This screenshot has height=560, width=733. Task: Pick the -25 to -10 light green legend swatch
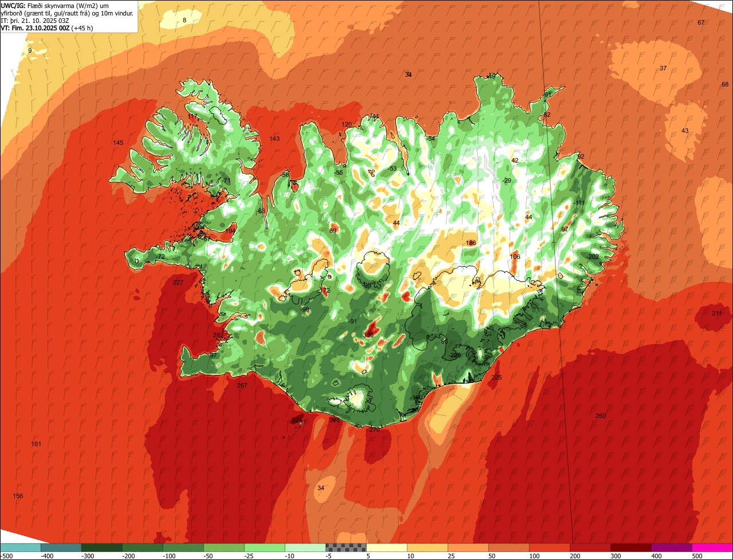click(x=264, y=547)
